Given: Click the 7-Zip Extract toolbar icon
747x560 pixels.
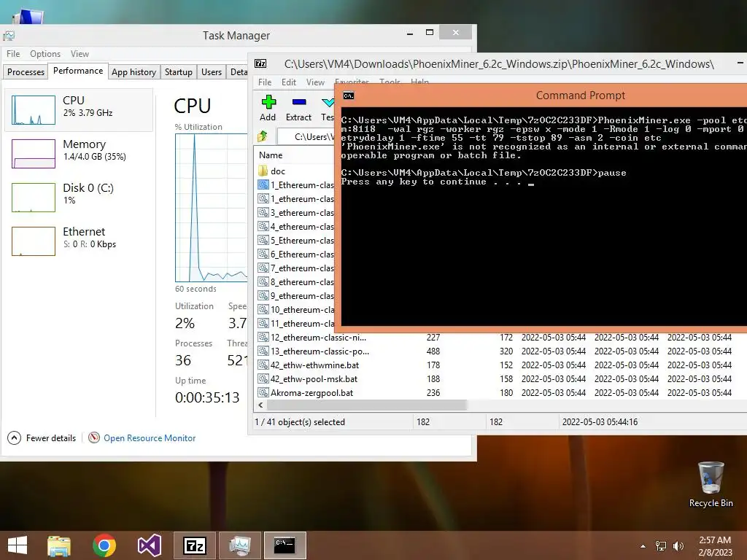Looking at the screenshot, I should tap(298, 102).
